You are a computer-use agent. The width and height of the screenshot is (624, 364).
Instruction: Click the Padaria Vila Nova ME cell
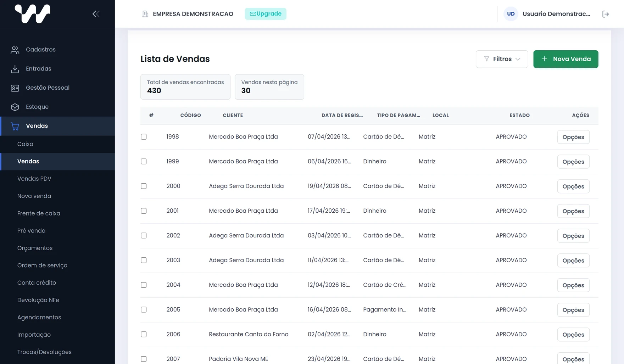click(238, 359)
